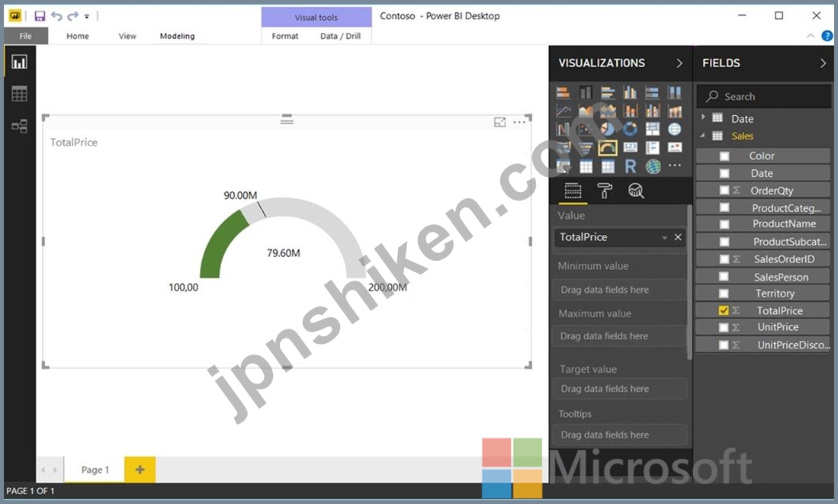Select the Gauge visualization icon

(x=608, y=148)
